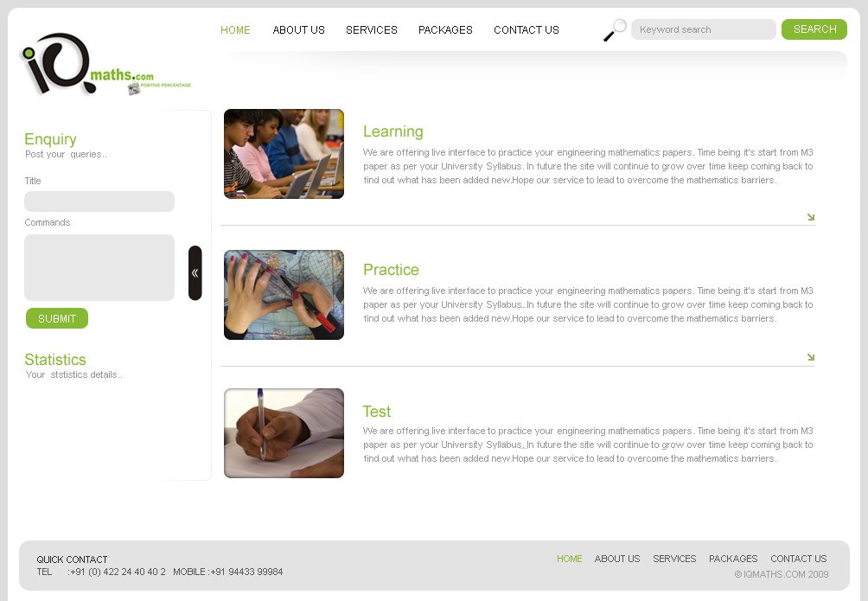
Task: Focus the Keyword search field
Action: [x=704, y=29]
